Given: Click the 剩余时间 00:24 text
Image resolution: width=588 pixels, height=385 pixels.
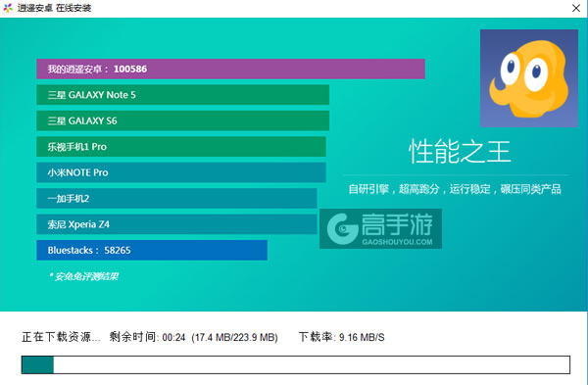Looking at the screenshot, I should click(147, 337).
